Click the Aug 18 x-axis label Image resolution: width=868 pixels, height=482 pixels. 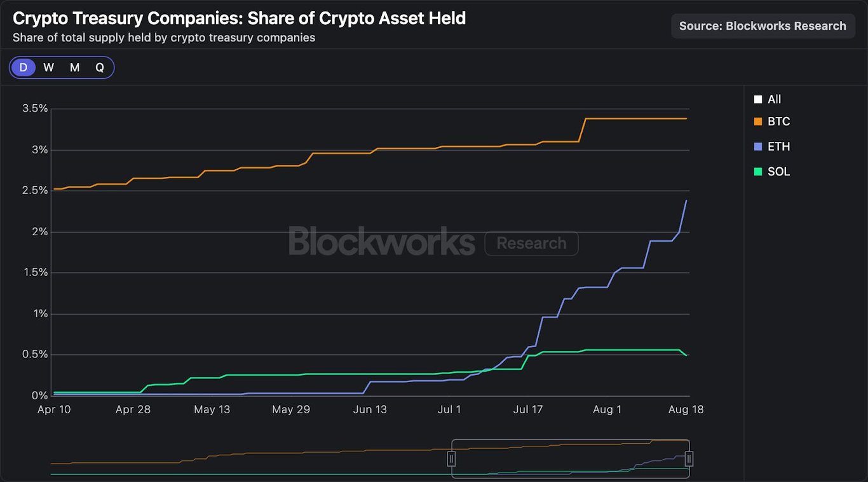686,410
